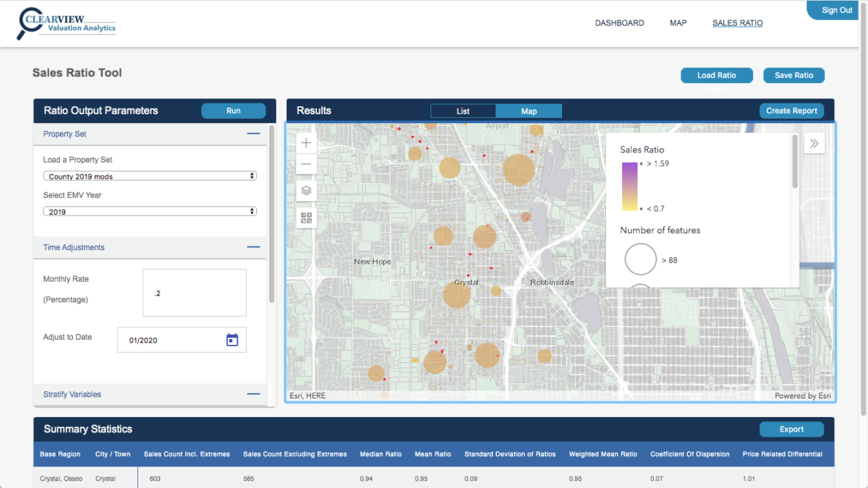Click the Clearview Valuation Analytics logo
Image resolution: width=868 pixels, height=488 pixels.
65,23
